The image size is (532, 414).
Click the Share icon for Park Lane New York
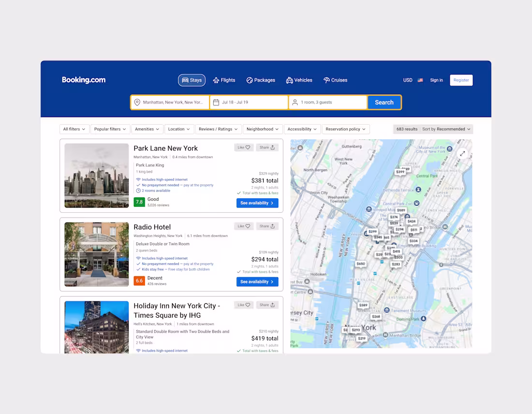pos(267,147)
